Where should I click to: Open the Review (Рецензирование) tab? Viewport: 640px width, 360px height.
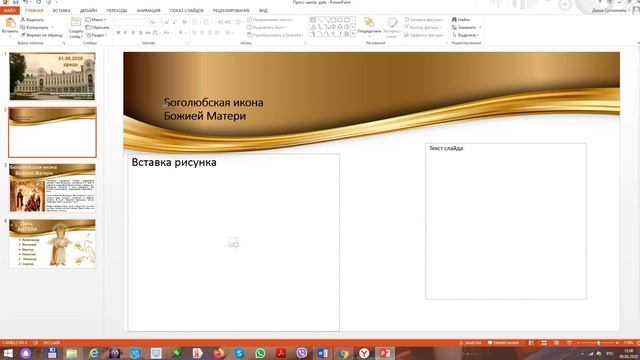pos(231,11)
